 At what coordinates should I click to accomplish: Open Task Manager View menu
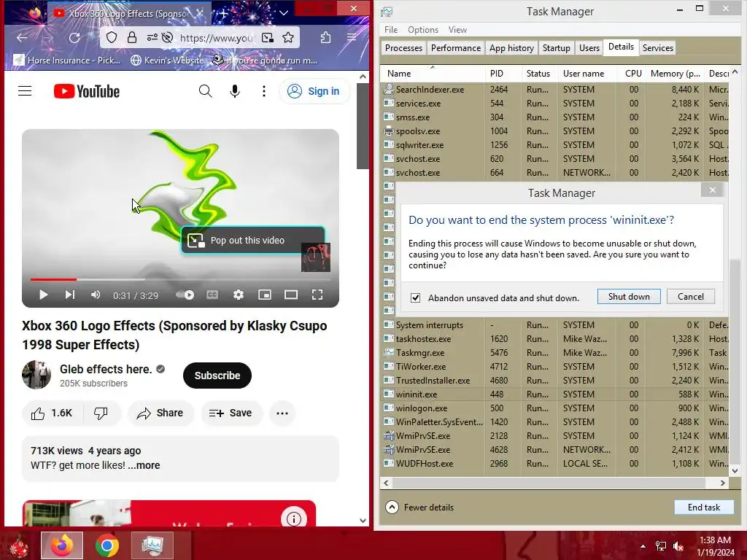click(x=457, y=29)
